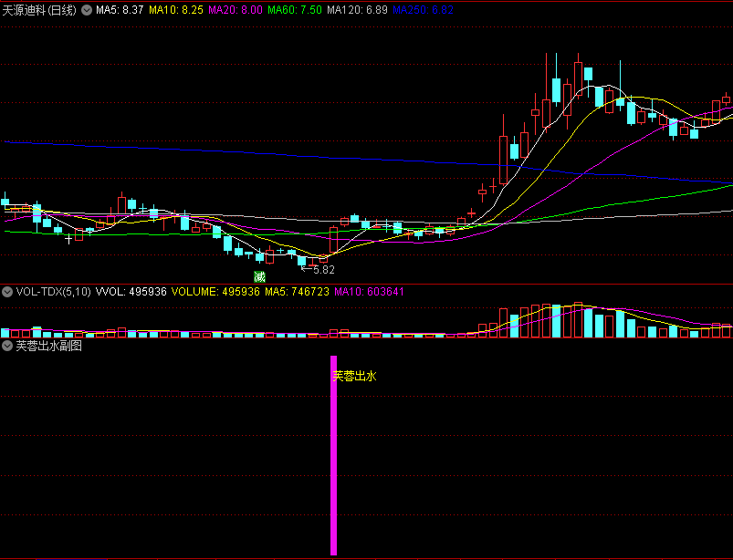Image resolution: width=733 pixels, height=560 pixels.
Task: Click the VVOL: 495936 value
Action: click(x=131, y=292)
